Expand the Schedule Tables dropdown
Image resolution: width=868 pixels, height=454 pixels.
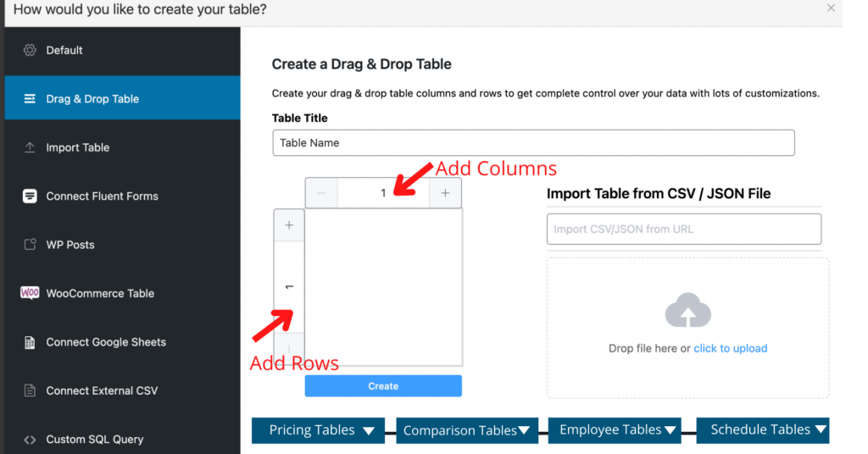pyautogui.click(x=763, y=430)
